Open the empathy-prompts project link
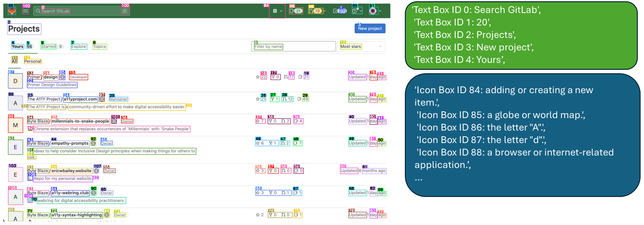Image resolution: width=644 pixels, height=225 pixels. 70,143
